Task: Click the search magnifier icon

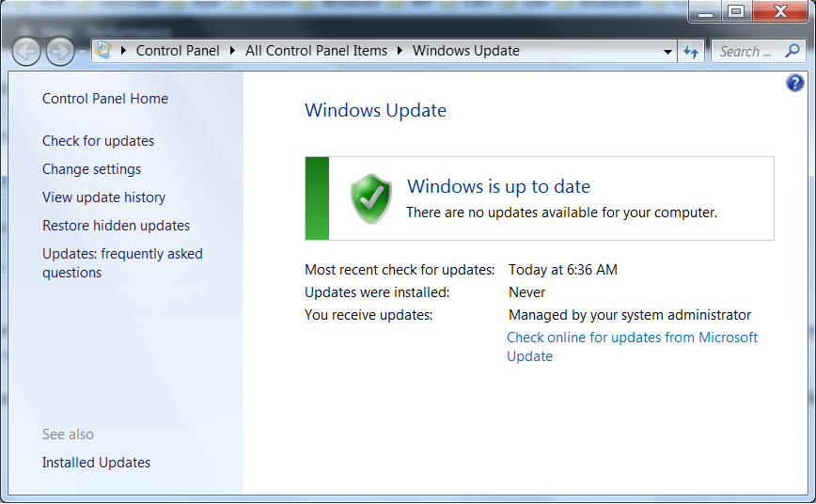Action: 792,51
